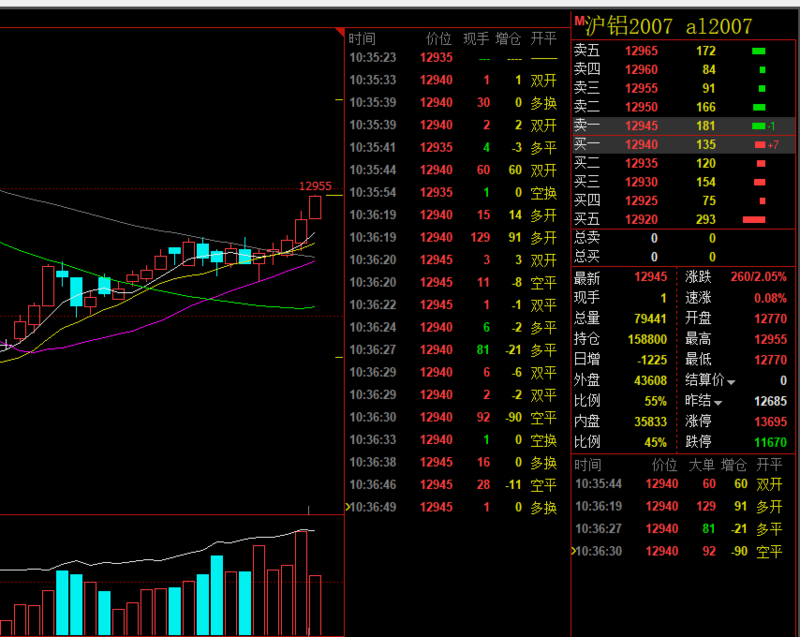Click the arrow marker at 10:36:49 trade
The height and width of the screenshot is (637, 800).
point(348,507)
